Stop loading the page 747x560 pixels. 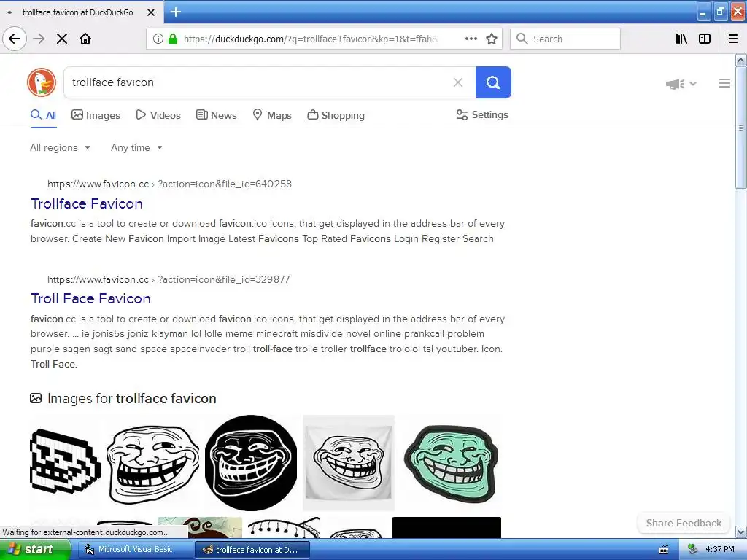tap(62, 39)
